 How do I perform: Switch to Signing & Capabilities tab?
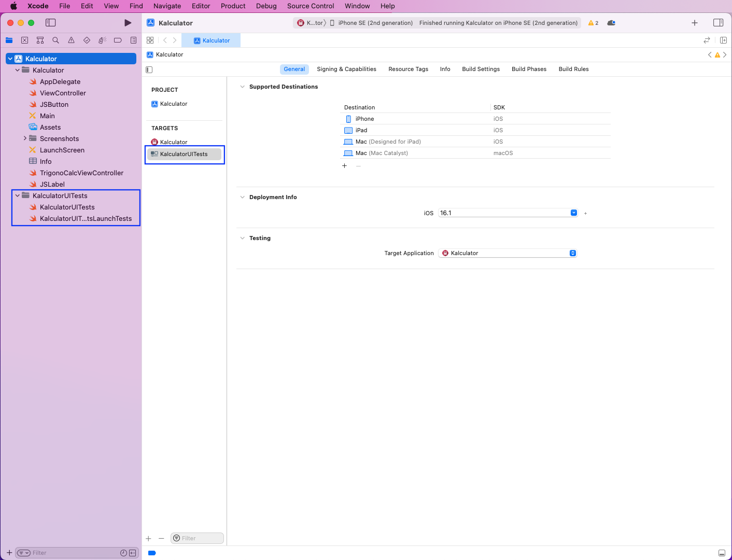coord(346,69)
